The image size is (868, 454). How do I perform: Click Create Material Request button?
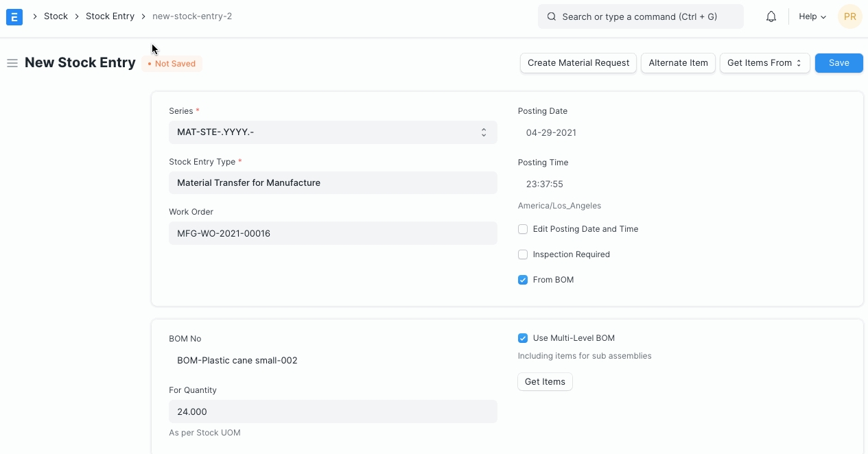tap(578, 63)
